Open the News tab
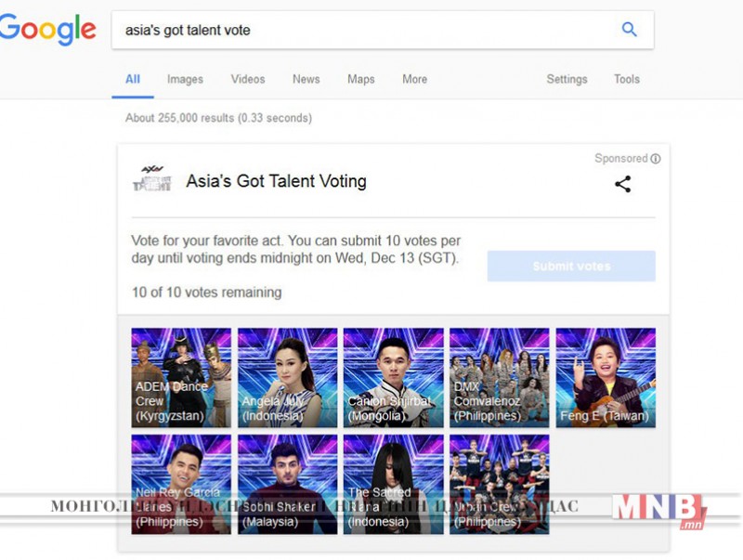Viewport: 743px width, 560px height. [x=306, y=79]
